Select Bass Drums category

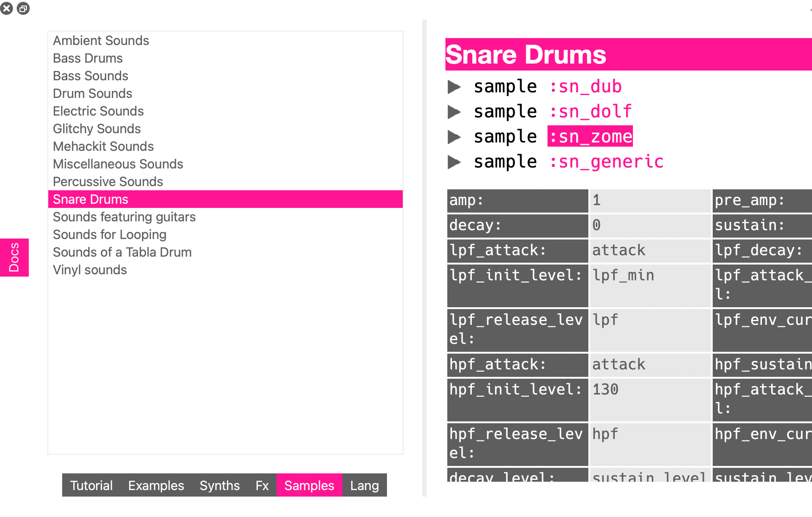[226, 58]
